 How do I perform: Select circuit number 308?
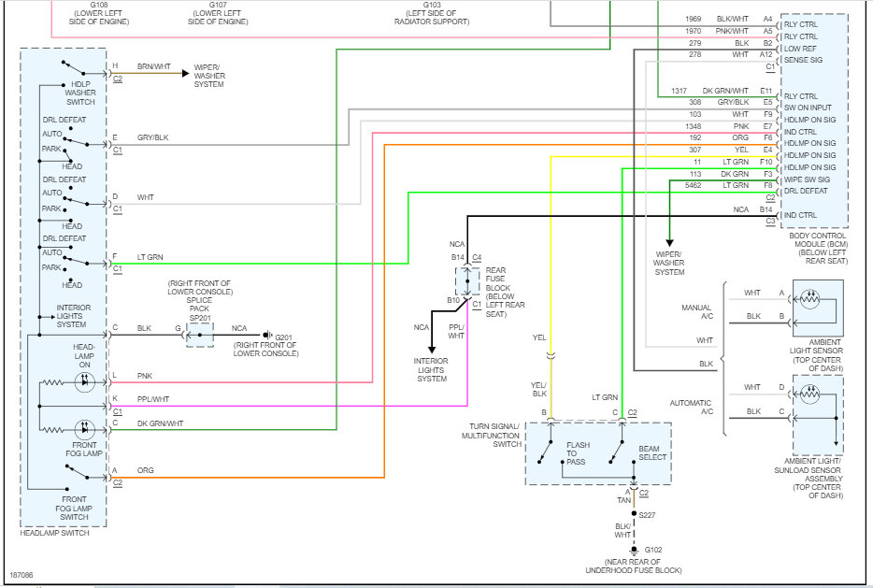click(694, 102)
